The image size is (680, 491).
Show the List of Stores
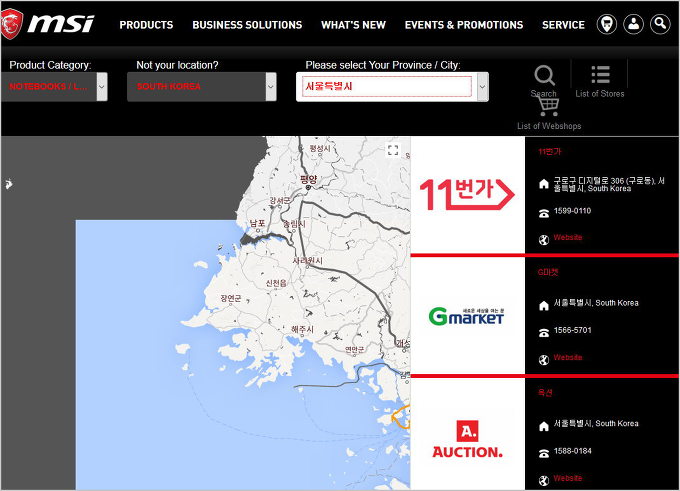coord(600,75)
